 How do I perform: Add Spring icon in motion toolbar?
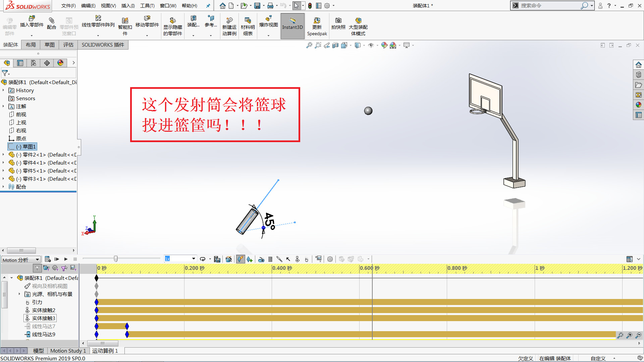pyautogui.click(x=270, y=259)
